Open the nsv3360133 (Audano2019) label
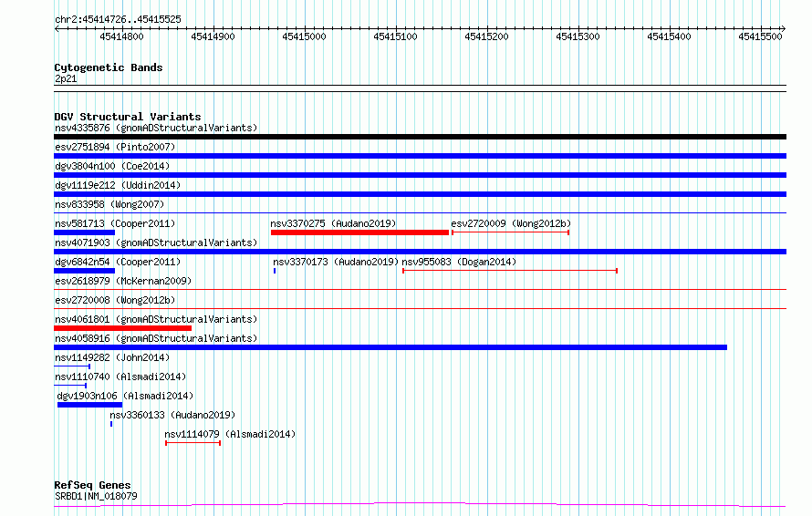The height and width of the screenshot is (516, 812). 172,415
